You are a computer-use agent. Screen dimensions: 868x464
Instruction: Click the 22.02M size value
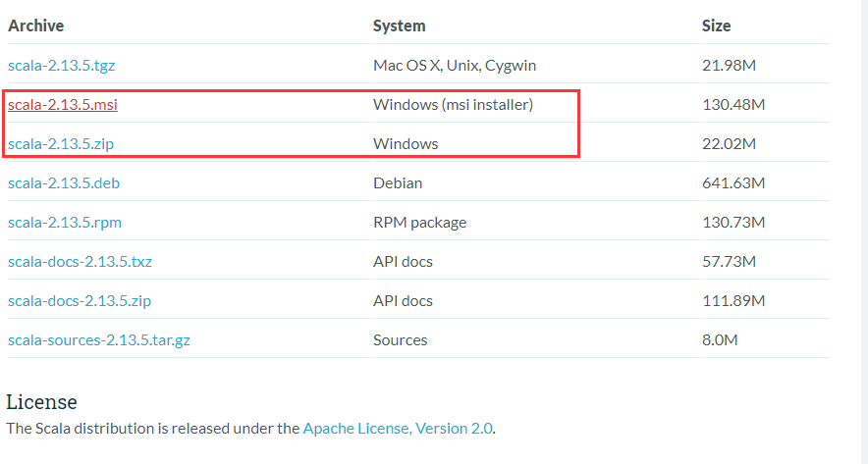pos(729,144)
